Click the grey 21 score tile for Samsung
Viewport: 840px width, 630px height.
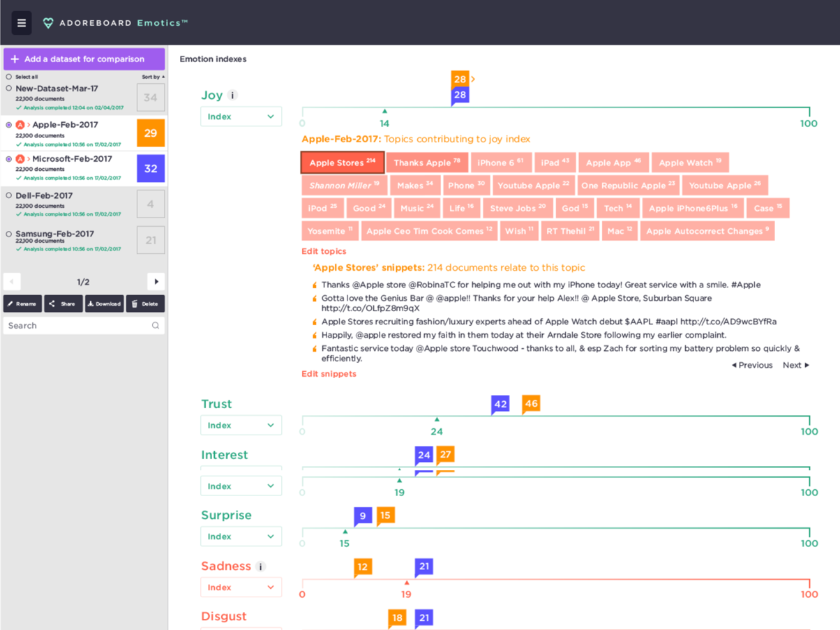(151, 240)
